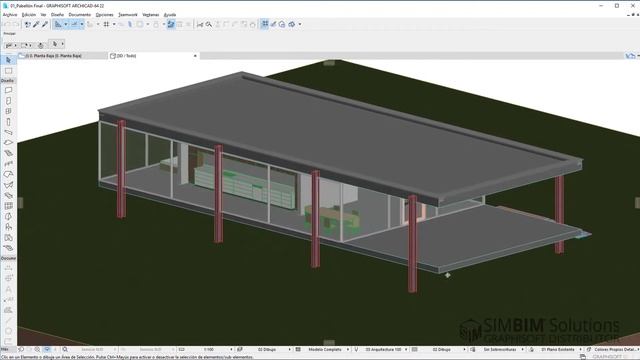Open the Ayuda menu

tap(170, 15)
